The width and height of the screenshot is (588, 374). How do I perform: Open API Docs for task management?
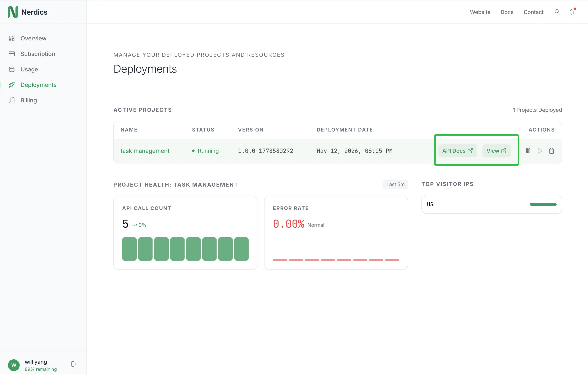(458, 151)
